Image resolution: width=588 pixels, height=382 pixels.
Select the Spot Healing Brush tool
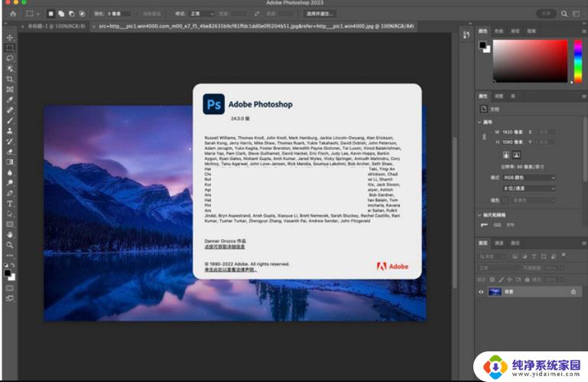[10, 110]
